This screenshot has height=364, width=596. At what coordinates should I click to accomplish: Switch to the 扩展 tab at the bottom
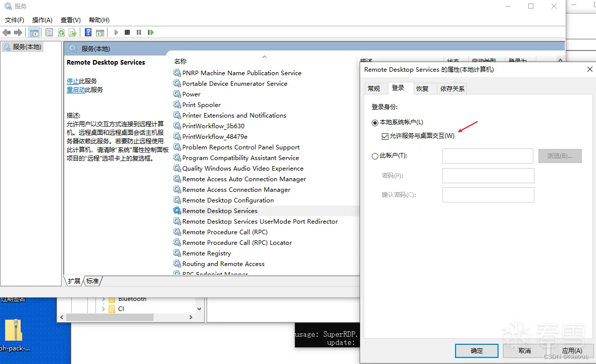point(74,281)
